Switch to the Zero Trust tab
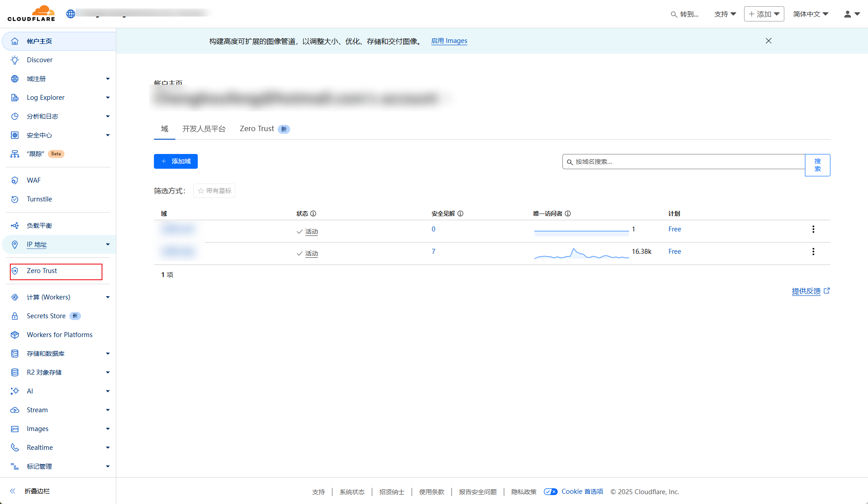The width and height of the screenshot is (868, 504). [x=257, y=129]
